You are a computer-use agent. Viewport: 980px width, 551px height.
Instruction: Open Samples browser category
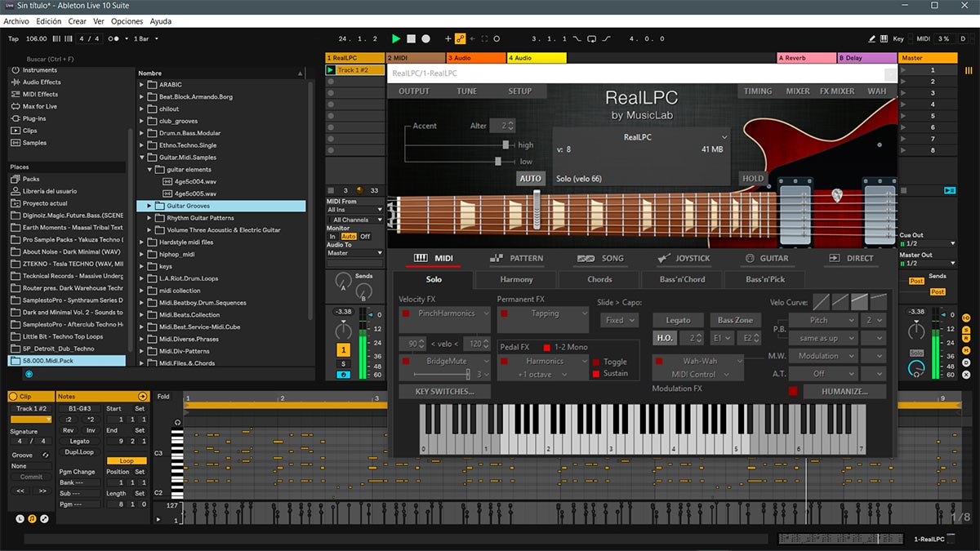coord(34,143)
